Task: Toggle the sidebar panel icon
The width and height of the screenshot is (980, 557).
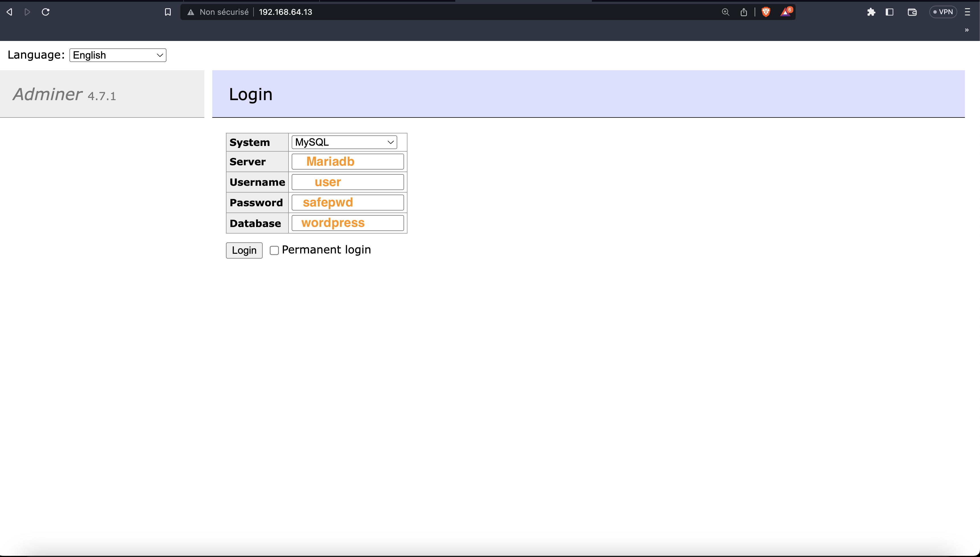Action: (x=890, y=12)
